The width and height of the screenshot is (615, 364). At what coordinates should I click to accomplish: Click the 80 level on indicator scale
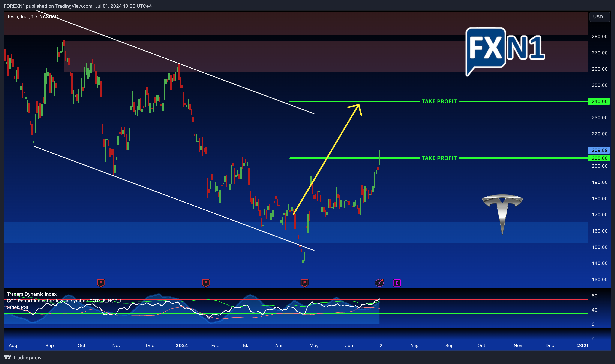click(594, 295)
